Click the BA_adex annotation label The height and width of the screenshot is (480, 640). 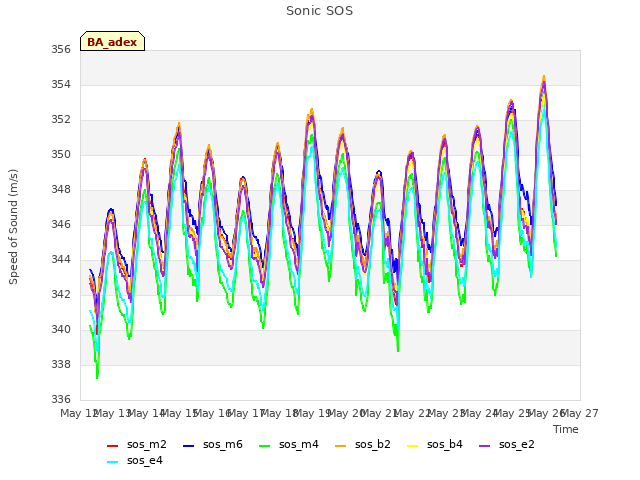(x=112, y=42)
